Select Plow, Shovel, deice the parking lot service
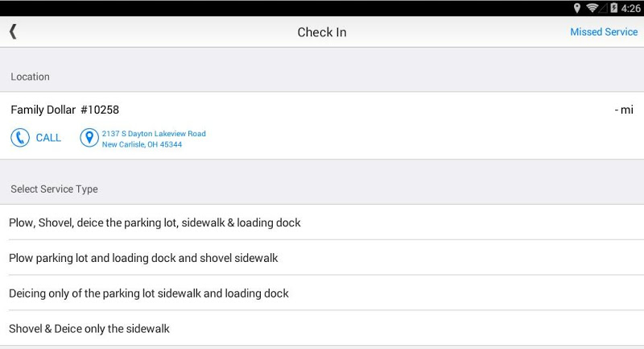Image resolution: width=644 pixels, height=349 pixels. [x=155, y=222]
